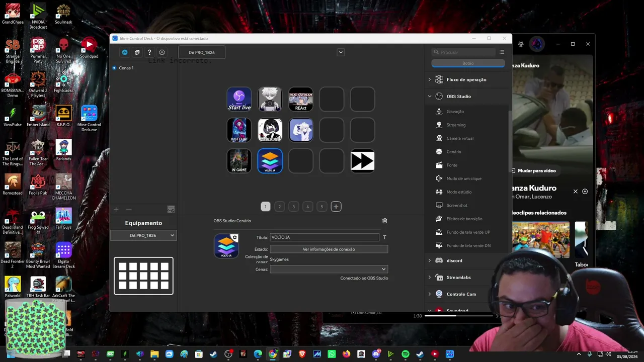The height and width of the screenshot is (362, 644).
Task: Select the VOLTO JÁ deck key
Action: (270, 161)
